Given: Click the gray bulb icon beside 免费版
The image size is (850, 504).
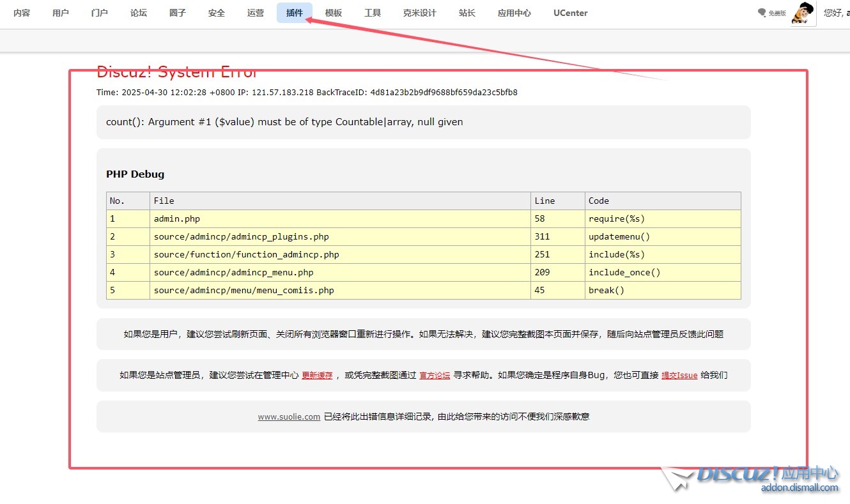Looking at the screenshot, I should (762, 13).
